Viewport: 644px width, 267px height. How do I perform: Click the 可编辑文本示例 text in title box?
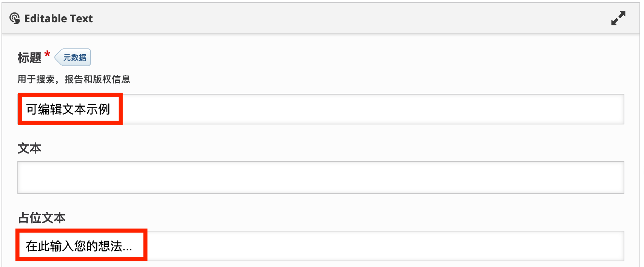tap(68, 109)
